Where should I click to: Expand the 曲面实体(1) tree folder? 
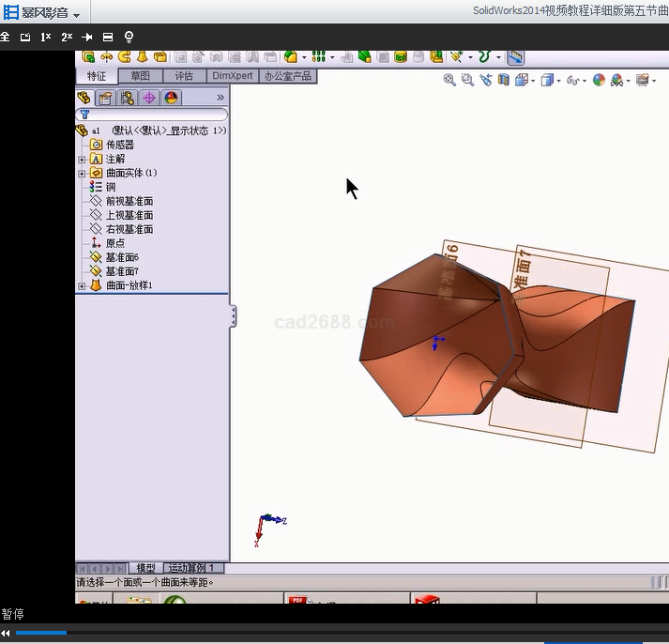click(82, 174)
